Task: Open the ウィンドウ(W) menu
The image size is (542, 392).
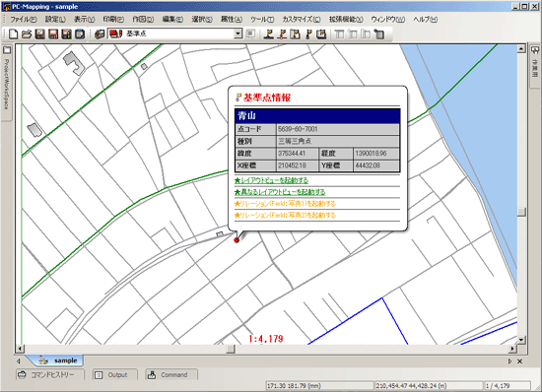Action: click(x=388, y=20)
